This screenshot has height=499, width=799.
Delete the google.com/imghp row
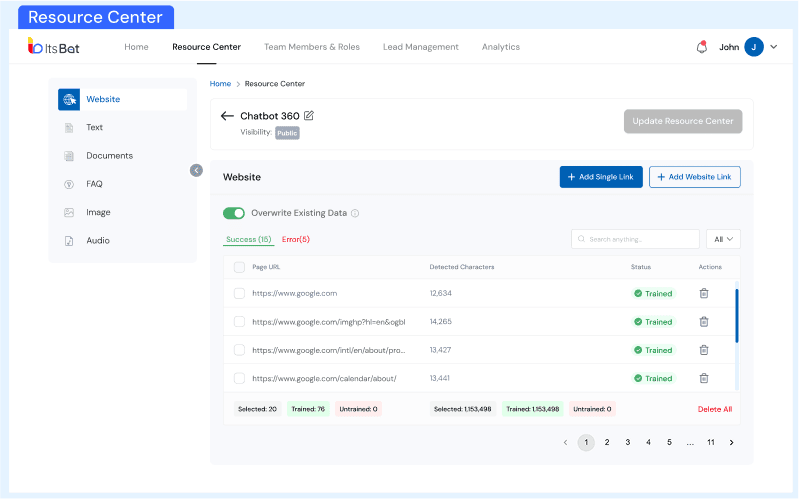pos(704,322)
